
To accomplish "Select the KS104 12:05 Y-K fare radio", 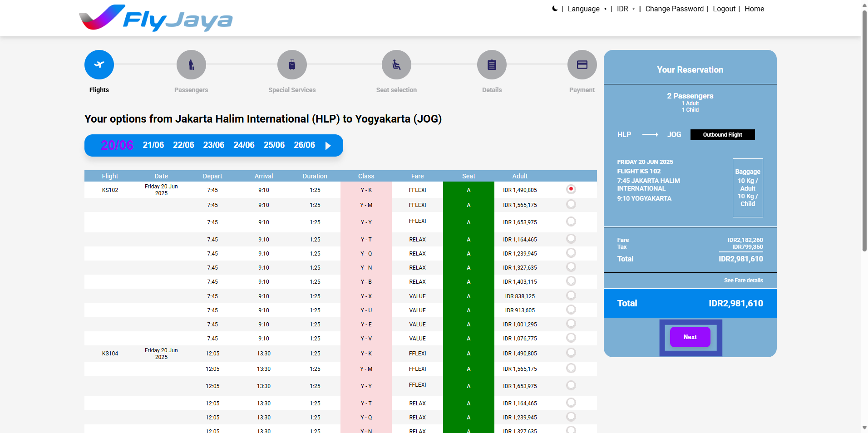I will pos(571,353).
